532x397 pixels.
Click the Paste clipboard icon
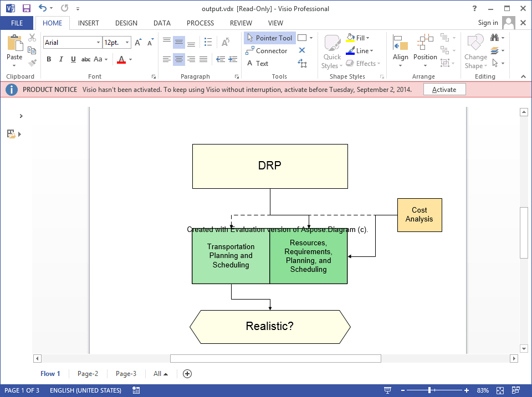pyautogui.click(x=14, y=43)
